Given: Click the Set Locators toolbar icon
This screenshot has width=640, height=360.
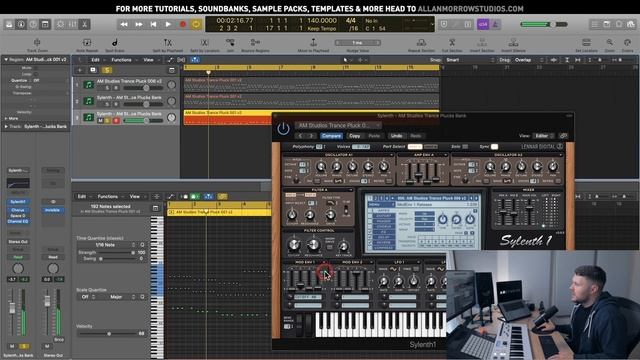Looking at the screenshot, I should coord(586,42).
